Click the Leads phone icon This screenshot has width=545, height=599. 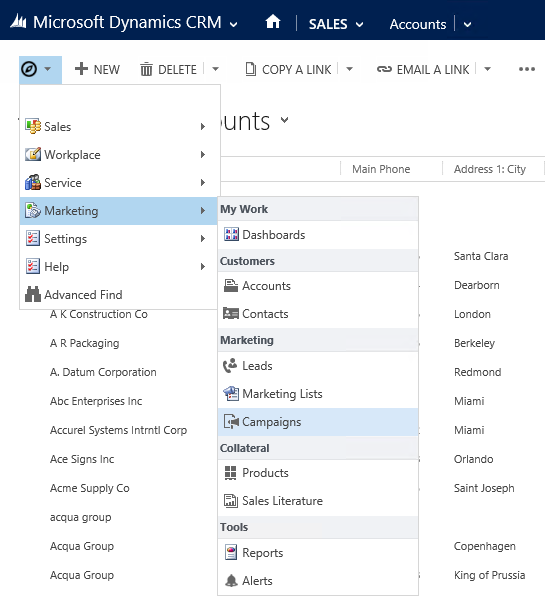tap(230, 366)
